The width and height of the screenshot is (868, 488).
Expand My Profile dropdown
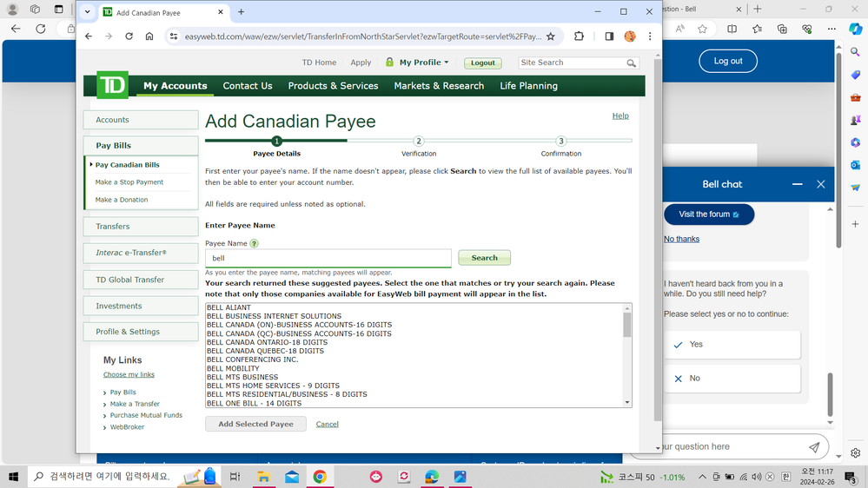(x=424, y=63)
